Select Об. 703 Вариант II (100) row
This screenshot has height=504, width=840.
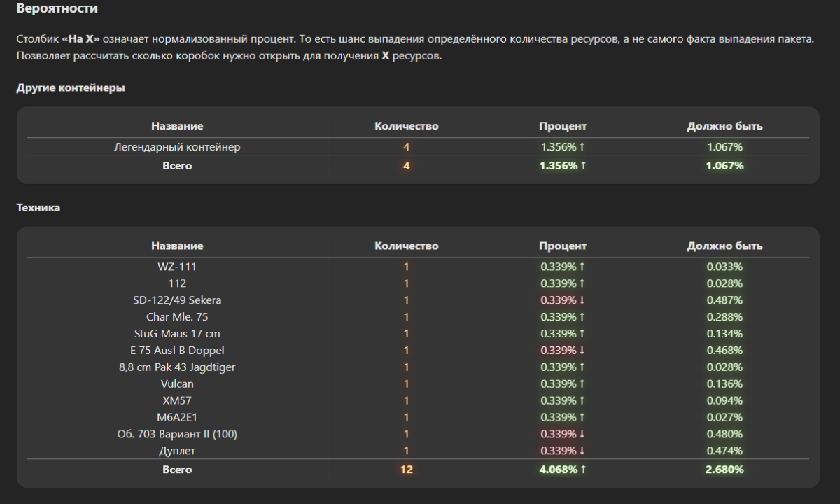tap(177, 435)
